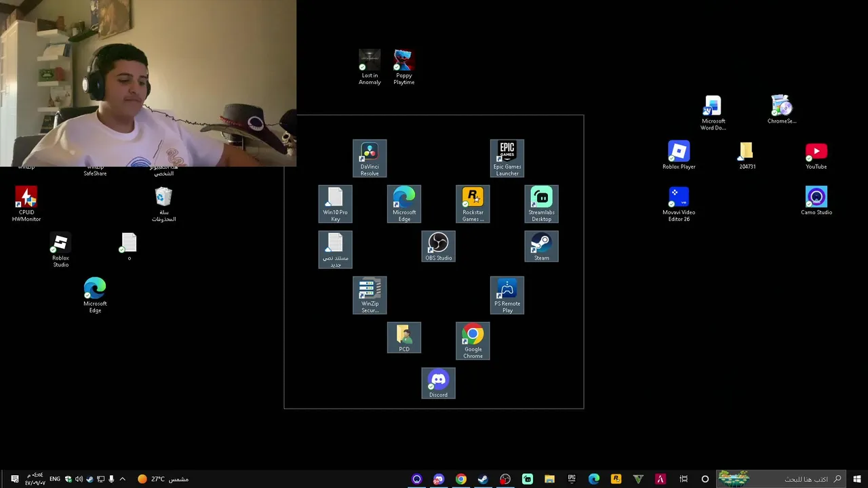Screen dimensions: 868x488
Task: Select the OBS Studio desktop icon
Action: point(438,247)
